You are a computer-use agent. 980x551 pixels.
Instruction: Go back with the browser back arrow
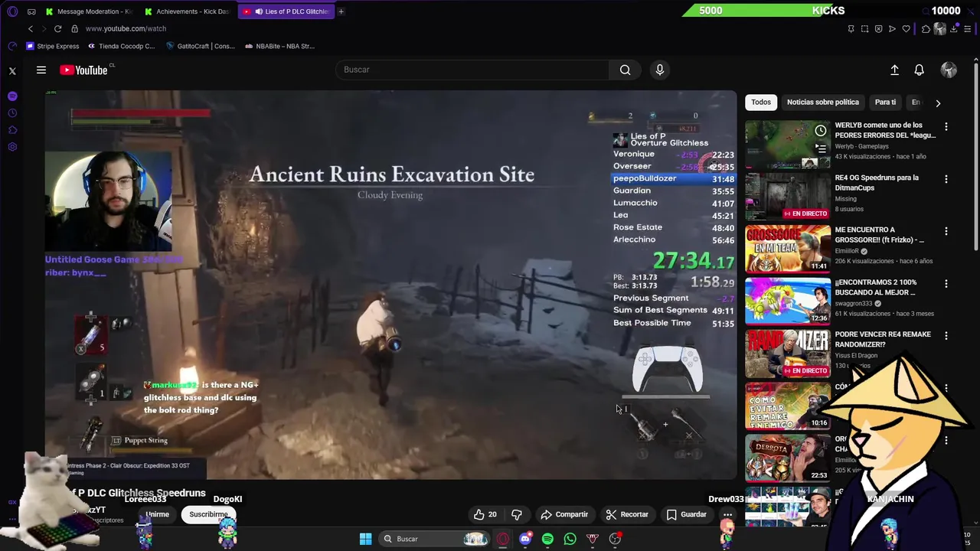[x=31, y=28]
